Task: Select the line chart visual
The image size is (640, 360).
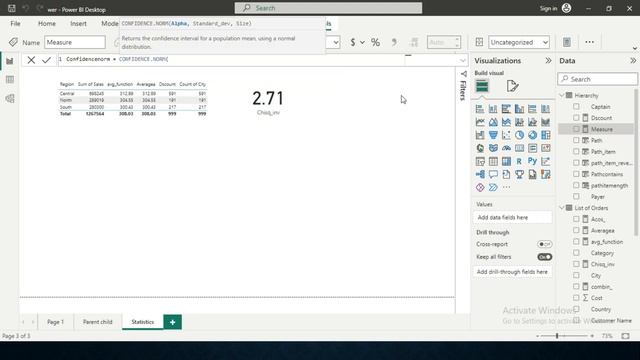Action: point(480,122)
